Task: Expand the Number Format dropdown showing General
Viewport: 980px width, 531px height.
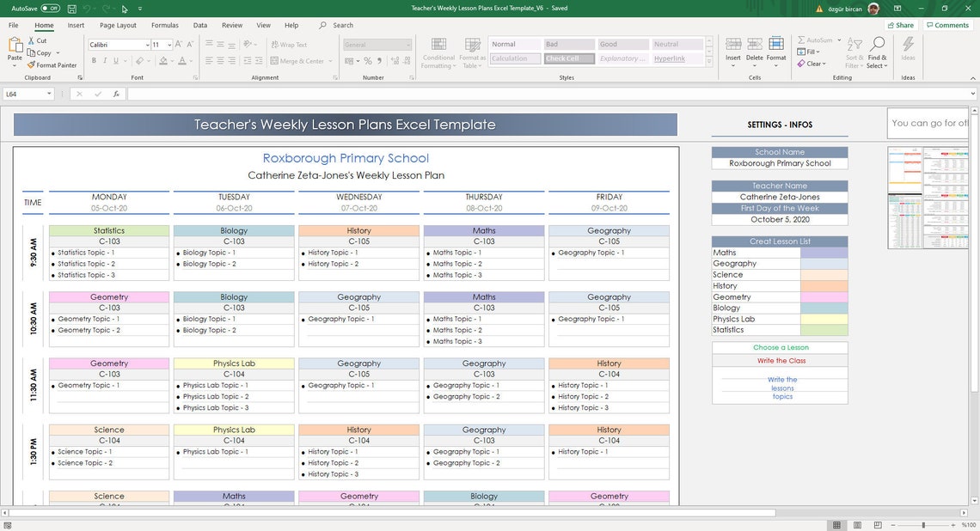Action: point(407,44)
